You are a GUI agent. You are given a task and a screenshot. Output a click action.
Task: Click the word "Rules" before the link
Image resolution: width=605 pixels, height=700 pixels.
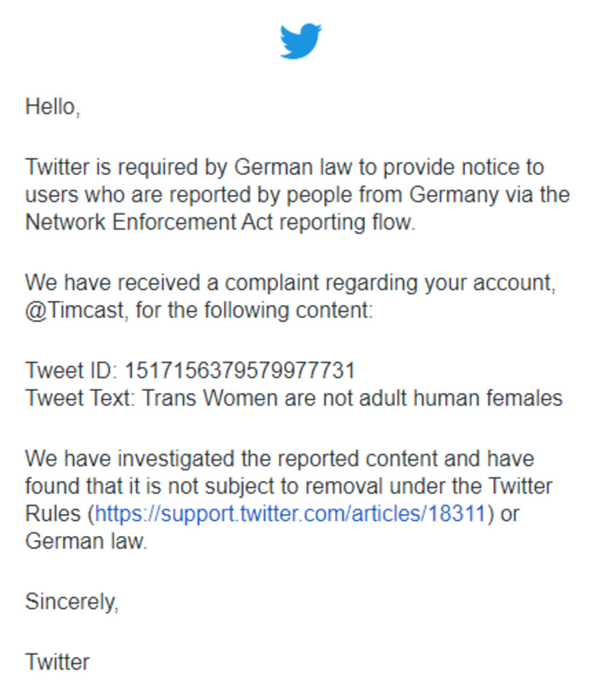(53, 513)
